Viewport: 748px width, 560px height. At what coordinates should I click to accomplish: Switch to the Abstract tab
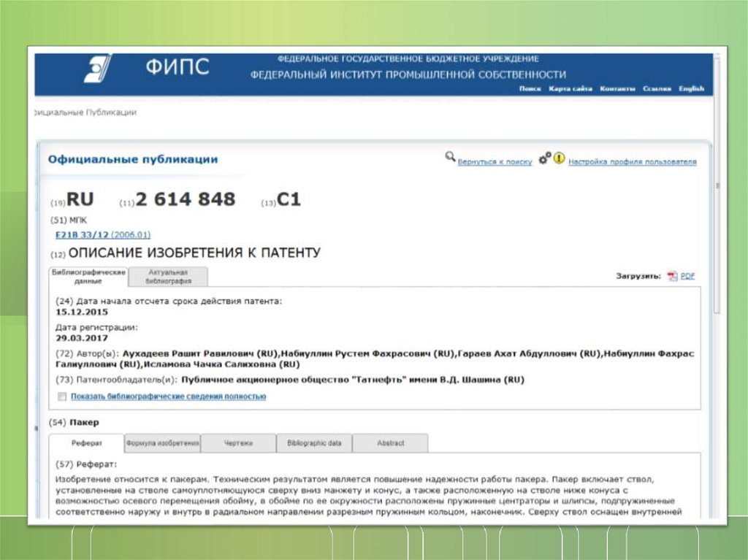tap(390, 443)
